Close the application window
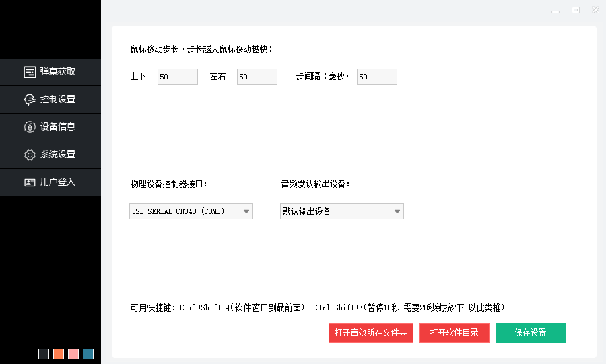The height and width of the screenshot is (364, 606). pyautogui.click(x=595, y=10)
